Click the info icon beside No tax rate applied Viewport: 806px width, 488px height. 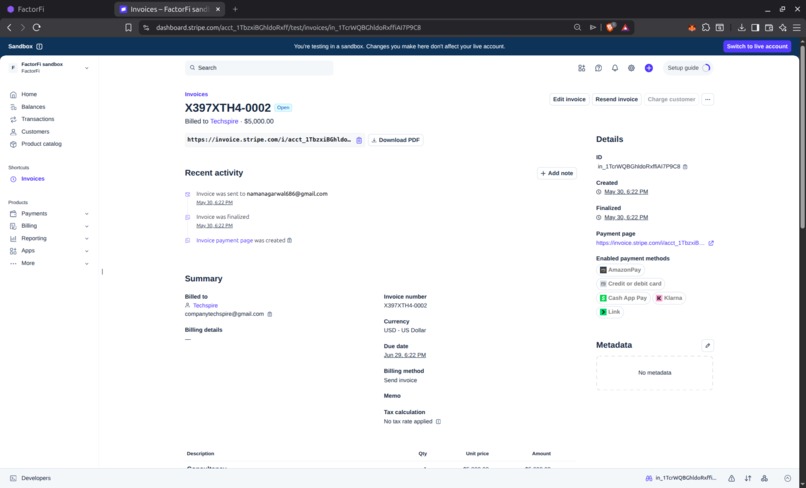tap(438, 422)
